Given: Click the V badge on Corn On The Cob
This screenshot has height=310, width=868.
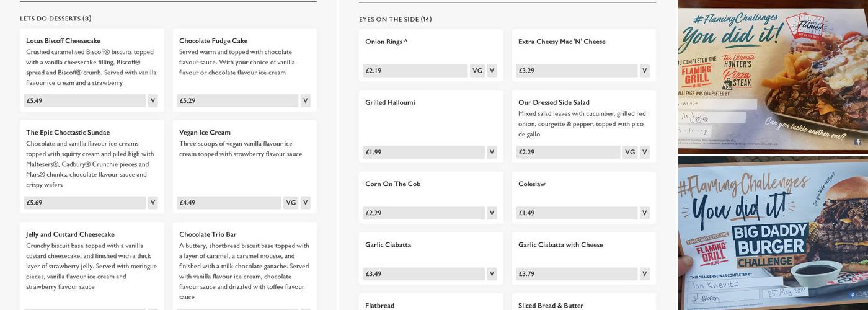Looking at the screenshot, I should pos(492,213).
